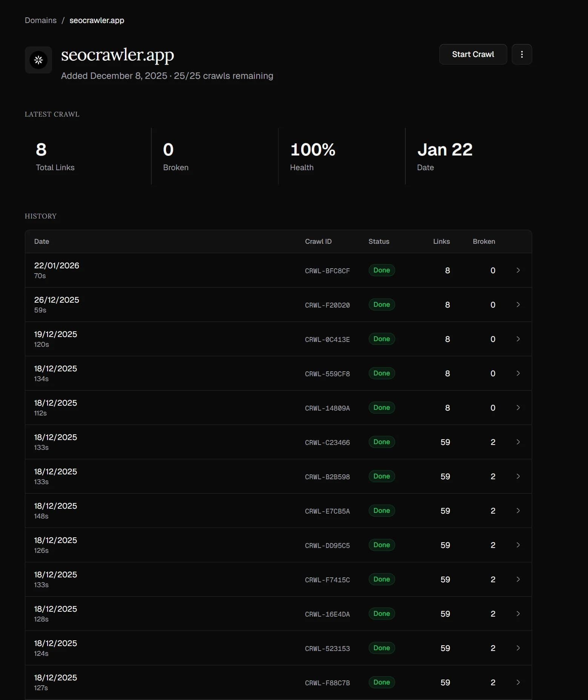Click the Done badge for CRWL-0C413E

pyautogui.click(x=382, y=339)
